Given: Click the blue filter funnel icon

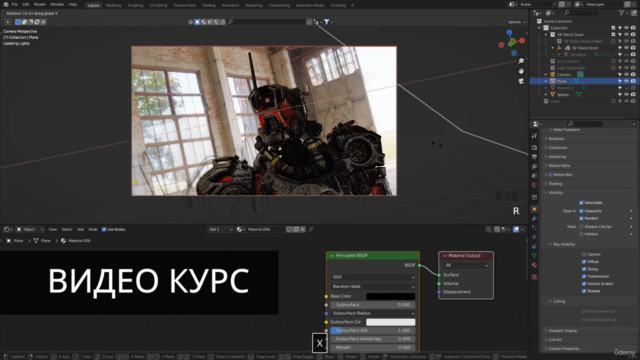Looking at the screenshot, I should [327, 22].
